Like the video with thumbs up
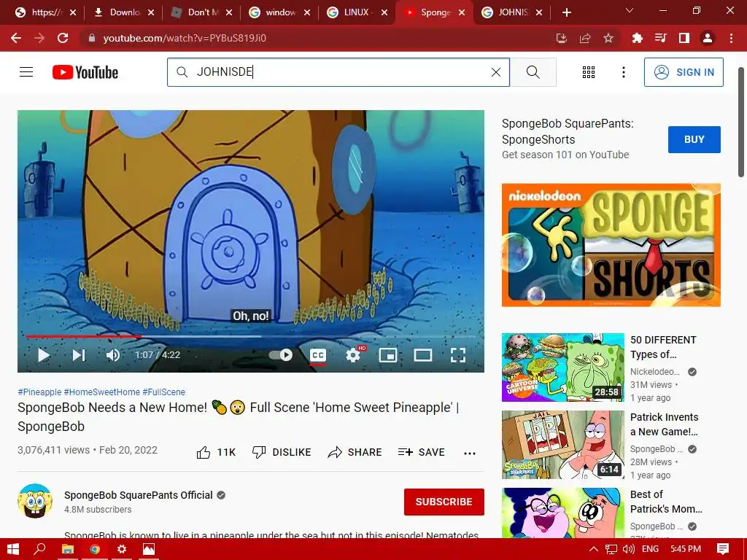 coord(216,452)
